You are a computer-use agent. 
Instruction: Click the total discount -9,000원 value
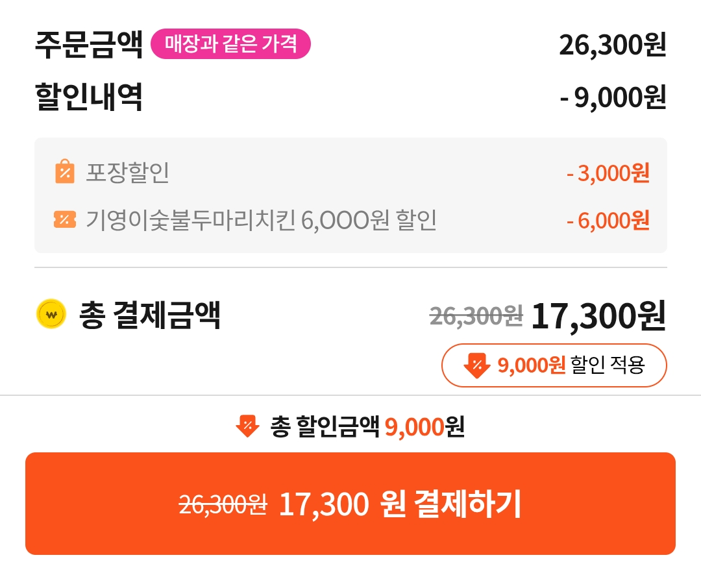pos(613,97)
